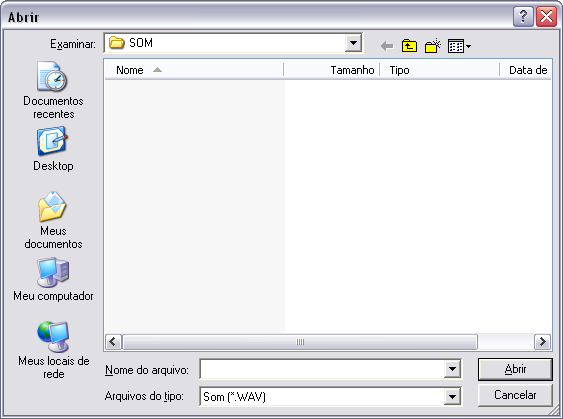The image size is (563, 419).
Task: Create a new folder with toolbar icon
Action: pos(433,46)
